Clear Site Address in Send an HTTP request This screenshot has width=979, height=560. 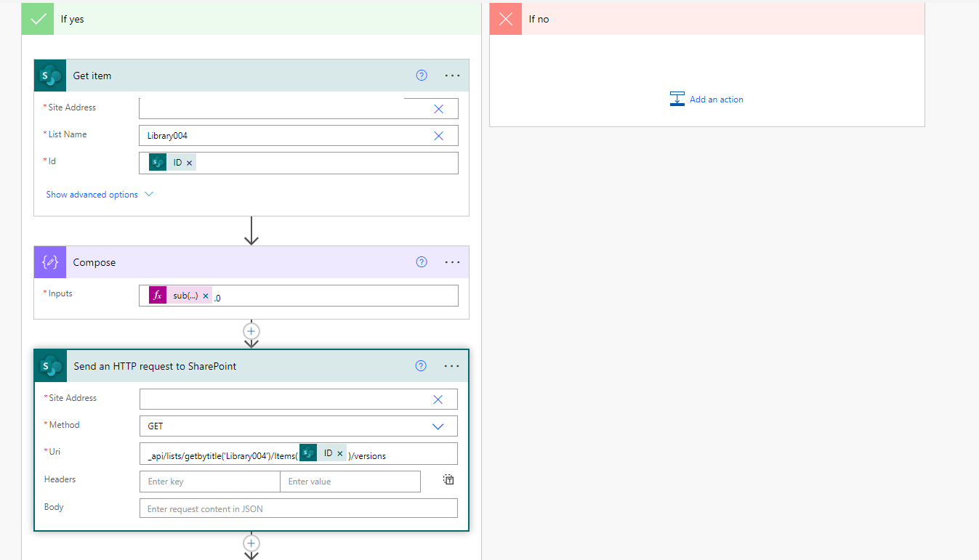point(438,399)
